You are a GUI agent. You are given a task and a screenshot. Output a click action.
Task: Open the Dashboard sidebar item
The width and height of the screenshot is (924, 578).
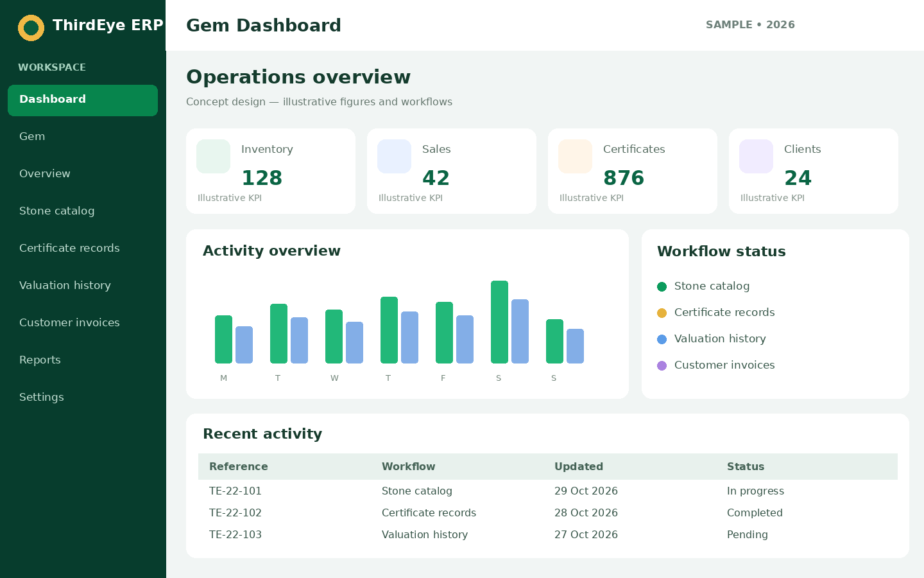coord(83,100)
